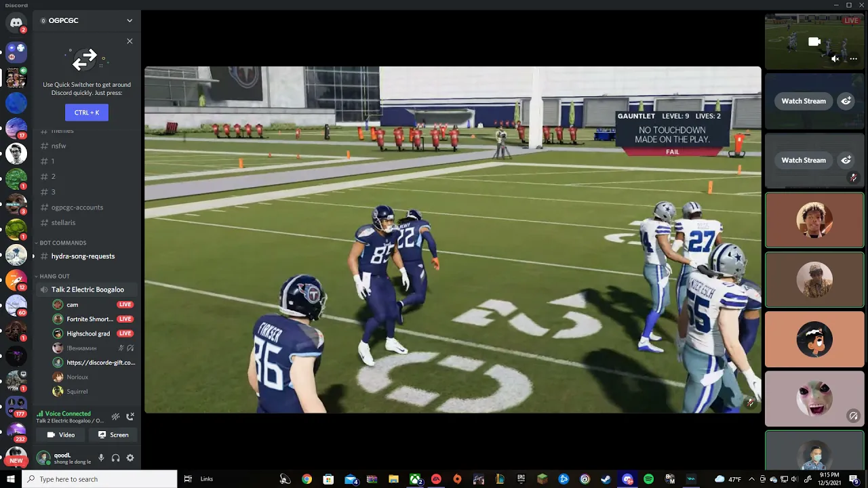Open qoodL user profile panel
Image resolution: width=868 pixels, height=488 pixels.
tap(64, 457)
